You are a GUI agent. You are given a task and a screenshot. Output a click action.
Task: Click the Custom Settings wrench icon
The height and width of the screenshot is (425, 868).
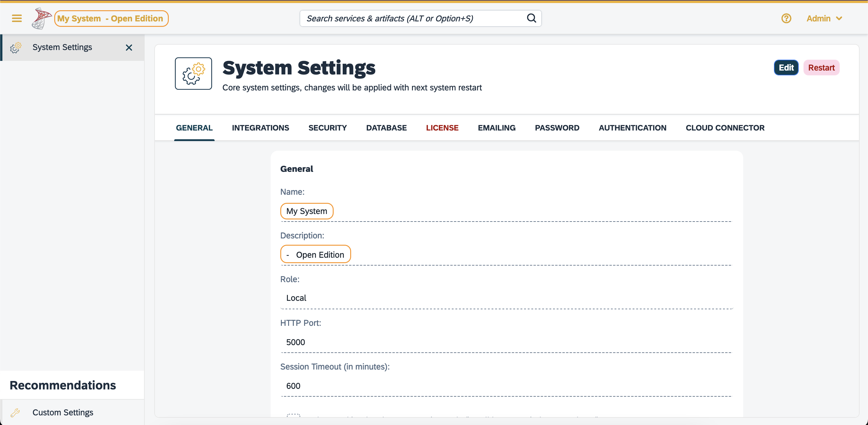[x=15, y=413]
